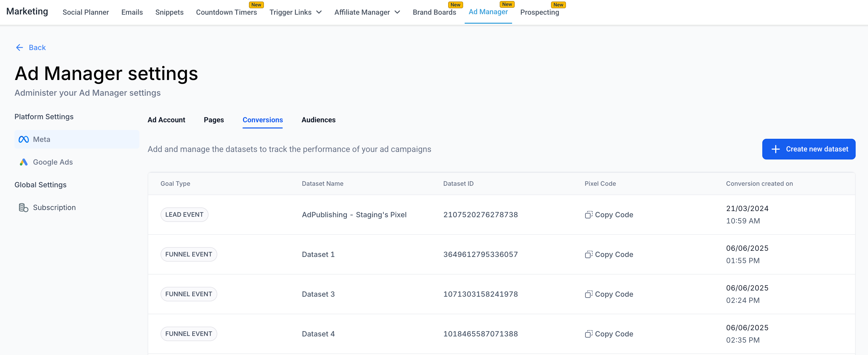Screen dimensions: 868x355
Task: Click the Marketing heading
Action: click(x=27, y=11)
